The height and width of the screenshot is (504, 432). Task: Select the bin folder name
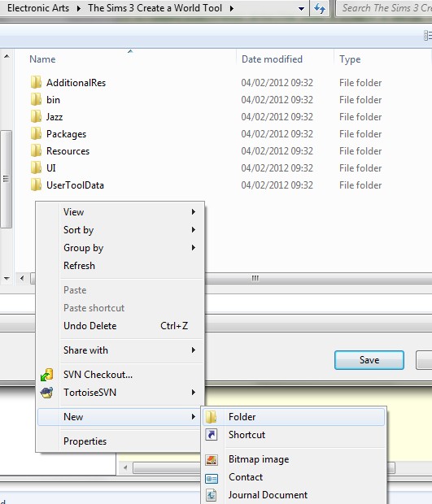53,100
